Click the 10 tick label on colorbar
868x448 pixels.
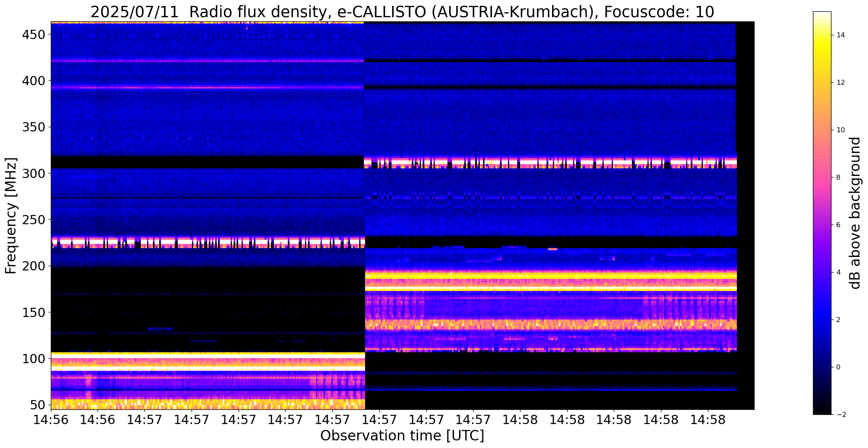841,130
